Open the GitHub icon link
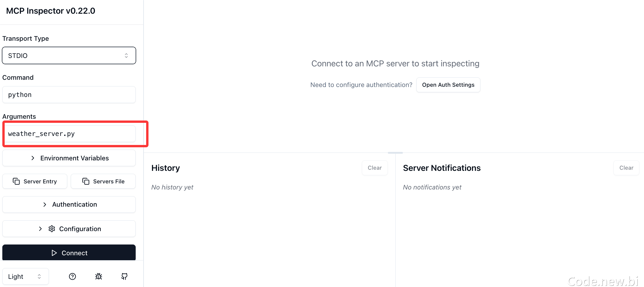The width and height of the screenshot is (644, 287). (124, 277)
